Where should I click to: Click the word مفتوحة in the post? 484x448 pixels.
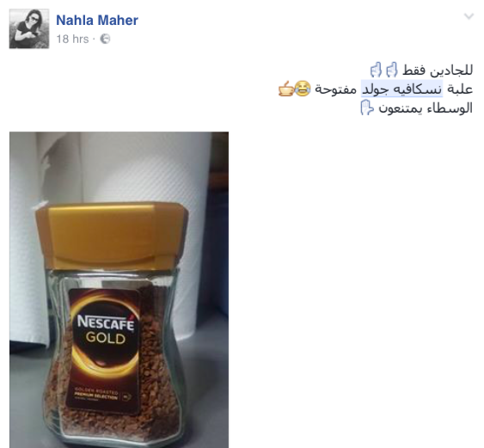(x=335, y=89)
